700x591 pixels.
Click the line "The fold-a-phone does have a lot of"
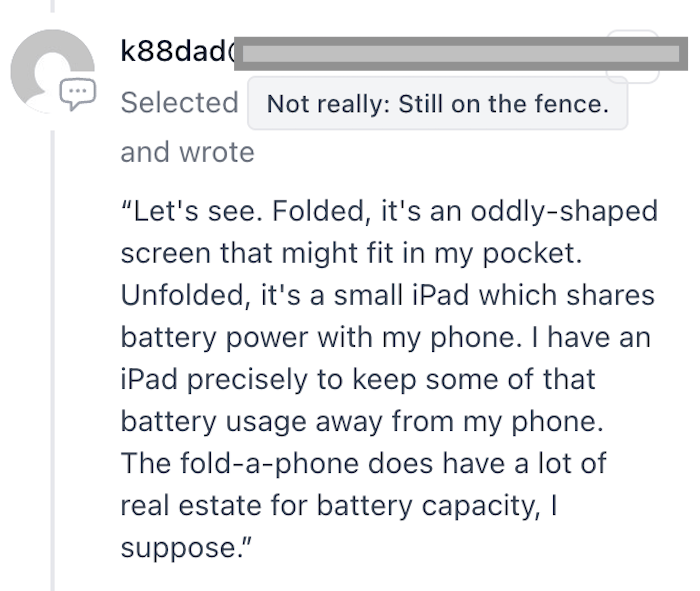363,463
